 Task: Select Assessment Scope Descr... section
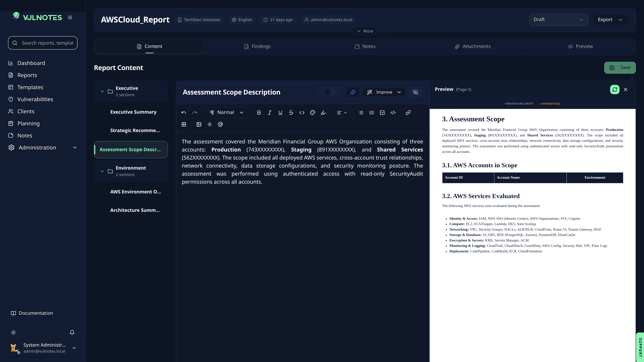(130, 150)
